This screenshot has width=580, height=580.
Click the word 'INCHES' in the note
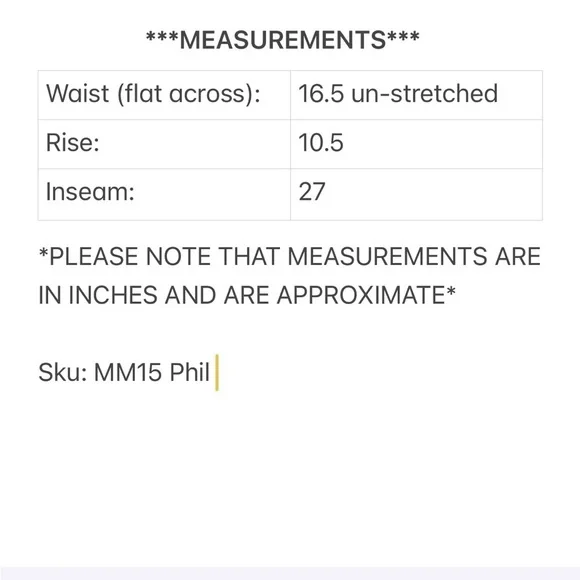113,295
